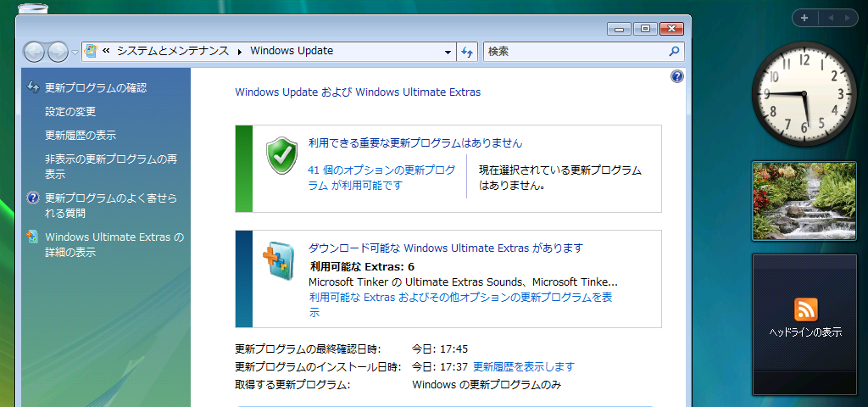868x407 pixels.
Task: Click the analog clock gadget
Action: tap(804, 93)
